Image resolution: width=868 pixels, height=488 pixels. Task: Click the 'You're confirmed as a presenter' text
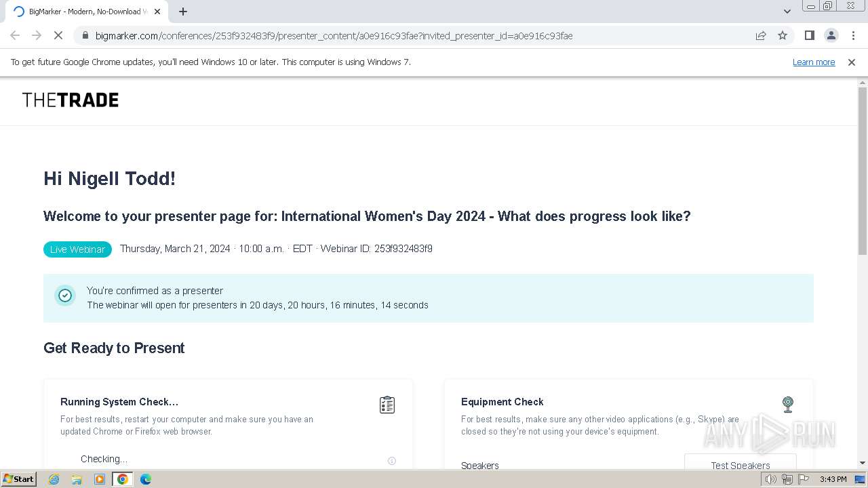pos(155,291)
